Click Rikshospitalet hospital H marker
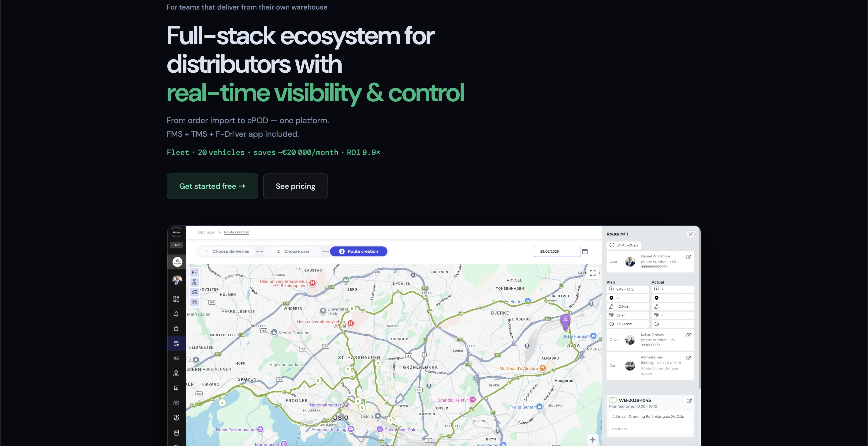 [x=312, y=283]
